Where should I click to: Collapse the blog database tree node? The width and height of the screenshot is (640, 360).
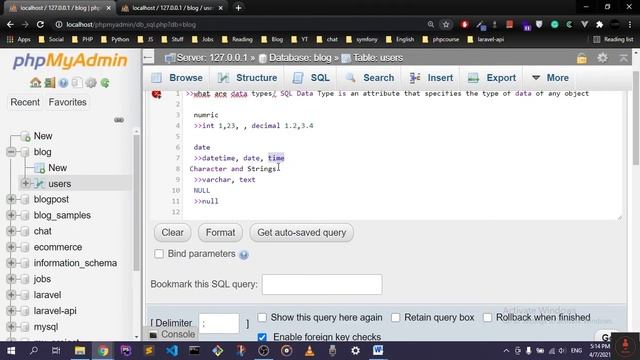[x=11, y=152]
